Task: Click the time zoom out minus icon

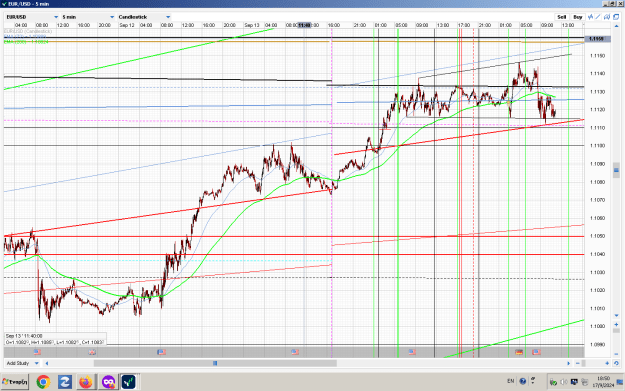Action: coord(578,363)
